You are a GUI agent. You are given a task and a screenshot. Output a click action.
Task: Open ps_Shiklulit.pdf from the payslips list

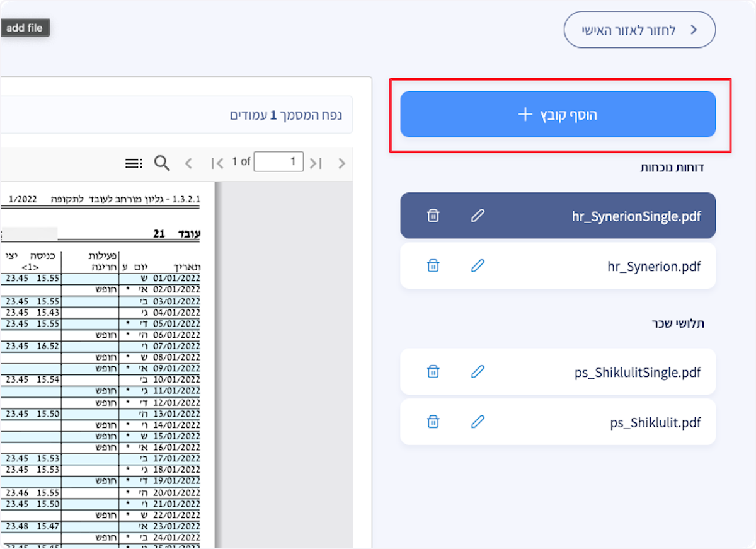(x=656, y=422)
